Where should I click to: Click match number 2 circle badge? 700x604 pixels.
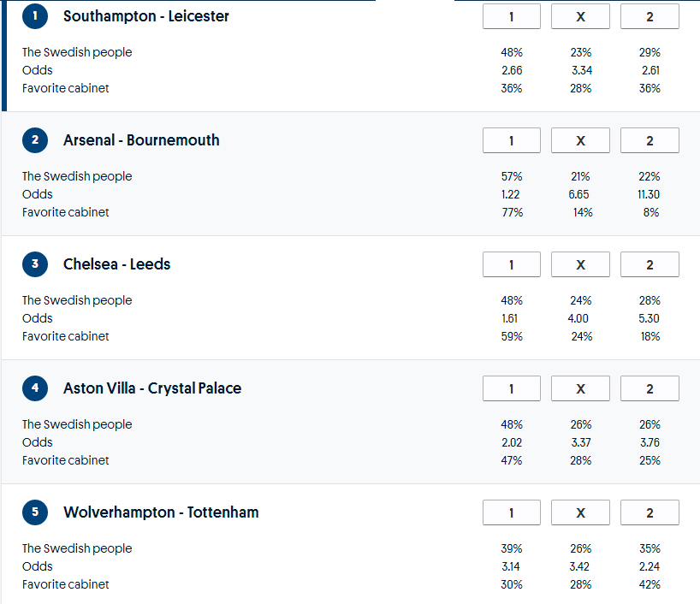pos(35,139)
